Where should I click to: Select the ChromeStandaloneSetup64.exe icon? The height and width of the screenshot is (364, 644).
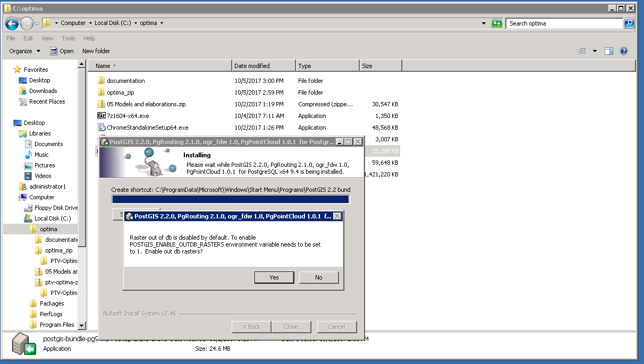tap(101, 128)
